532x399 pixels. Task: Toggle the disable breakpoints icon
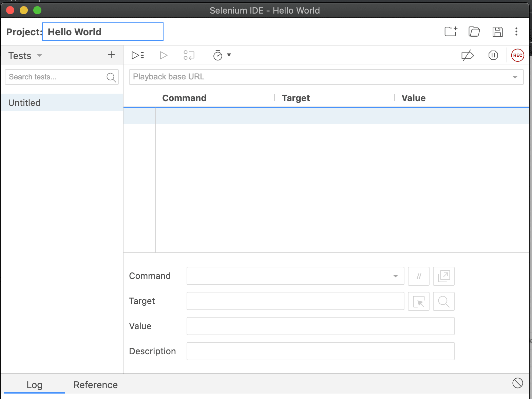pos(468,55)
